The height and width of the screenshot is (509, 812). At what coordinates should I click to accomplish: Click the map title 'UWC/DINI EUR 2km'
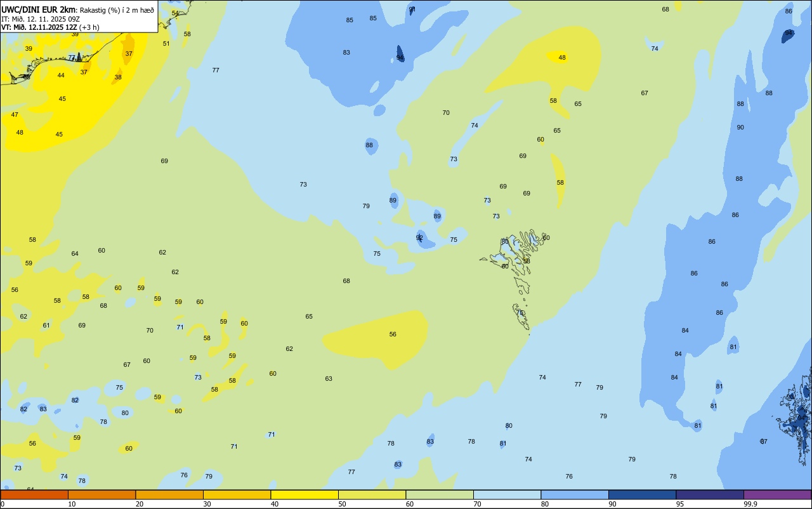[39, 10]
